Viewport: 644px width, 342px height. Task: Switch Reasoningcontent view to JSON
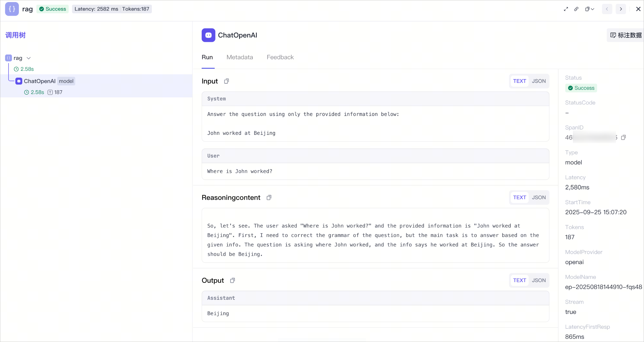[x=539, y=198]
